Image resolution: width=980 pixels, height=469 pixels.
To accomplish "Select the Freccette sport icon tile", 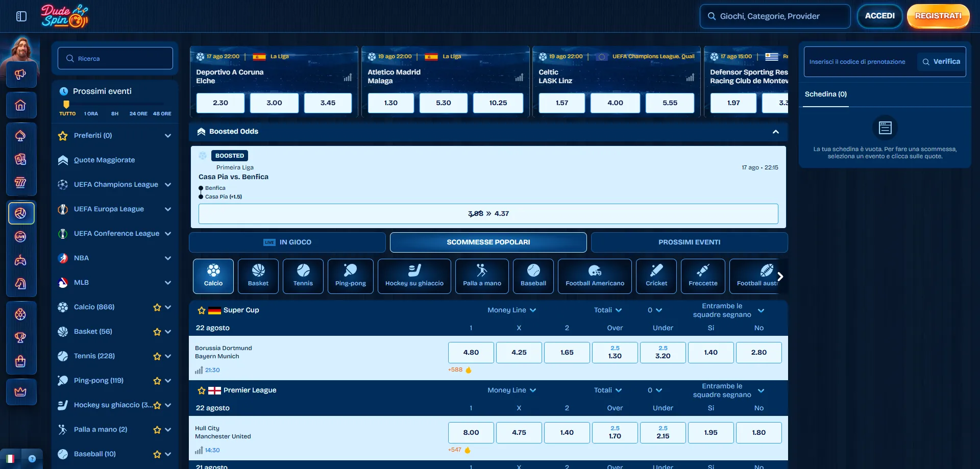I will click(x=703, y=276).
